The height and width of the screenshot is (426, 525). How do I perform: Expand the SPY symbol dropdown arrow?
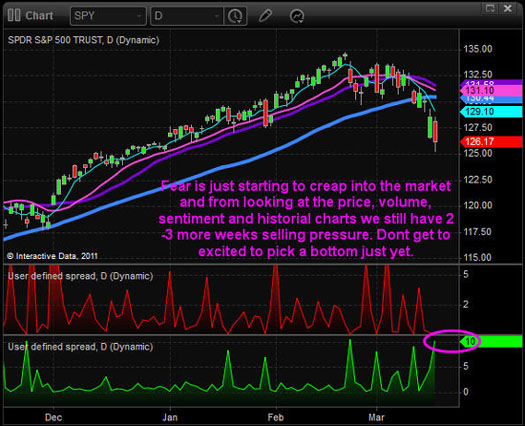[138, 16]
